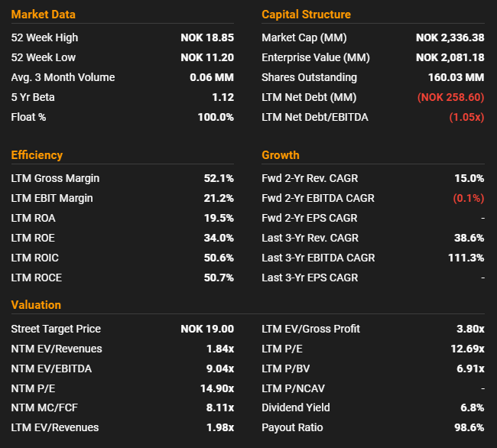Click the red LTM Net Debt value
This screenshot has height=448, width=497.
coord(450,97)
